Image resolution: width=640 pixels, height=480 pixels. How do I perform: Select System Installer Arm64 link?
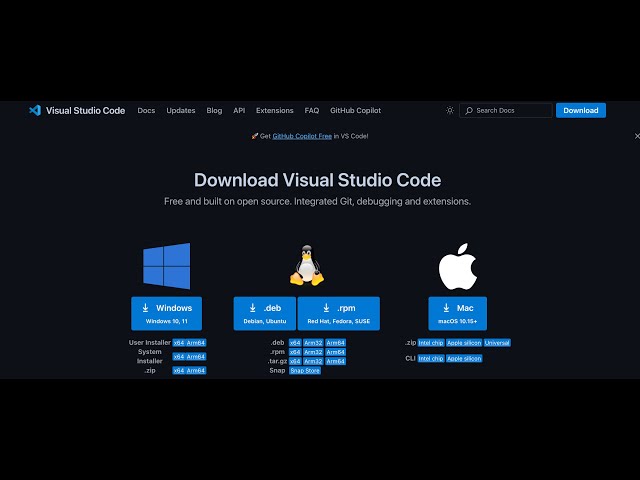pyautogui.click(x=196, y=357)
